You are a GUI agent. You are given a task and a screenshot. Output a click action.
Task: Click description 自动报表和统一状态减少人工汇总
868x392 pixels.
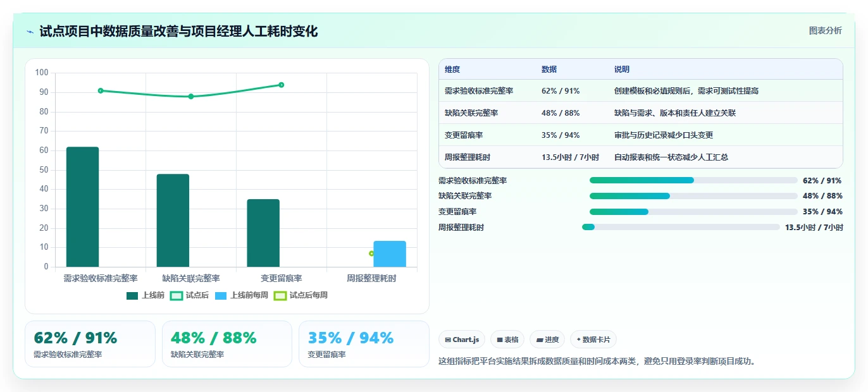(x=671, y=157)
